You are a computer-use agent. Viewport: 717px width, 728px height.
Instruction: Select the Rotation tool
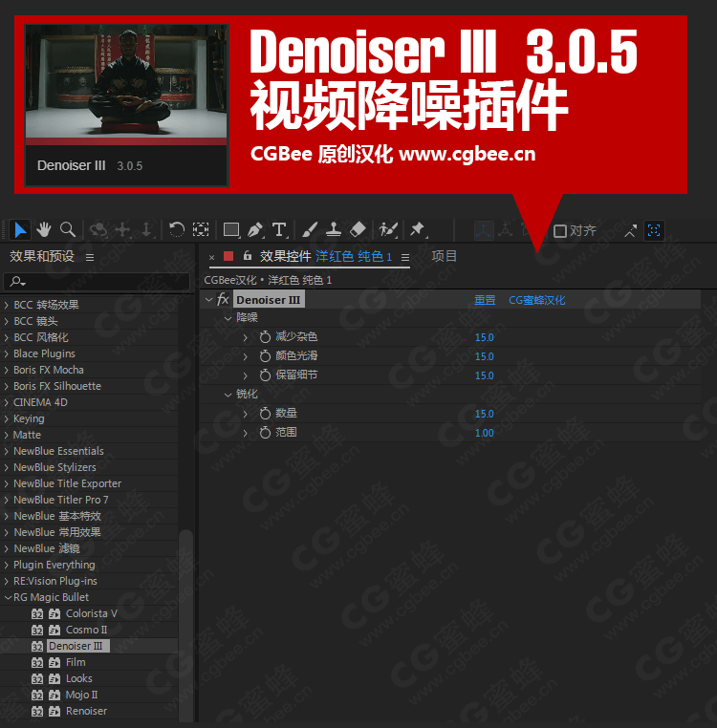click(x=177, y=230)
